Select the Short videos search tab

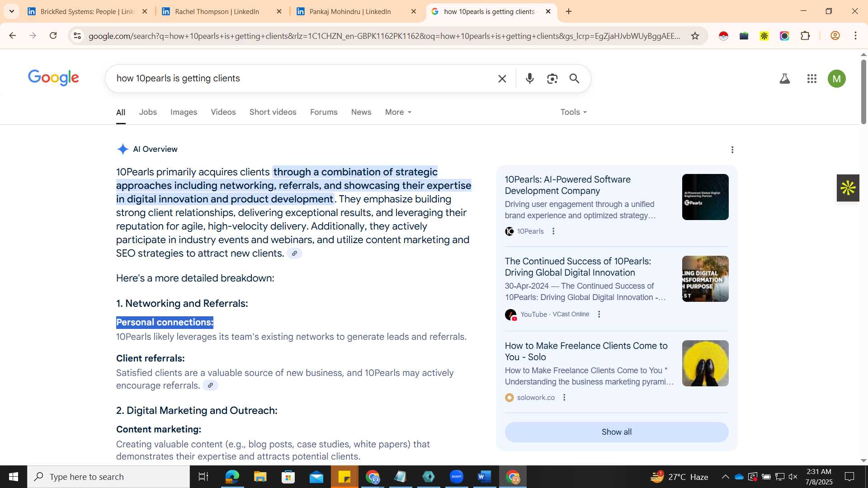tap(273, 112)
